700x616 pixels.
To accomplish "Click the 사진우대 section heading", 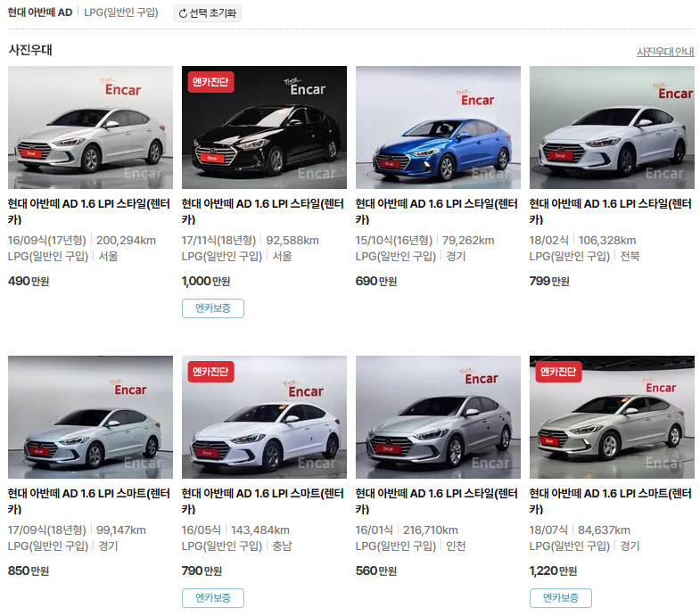I will tap(30, 50).
